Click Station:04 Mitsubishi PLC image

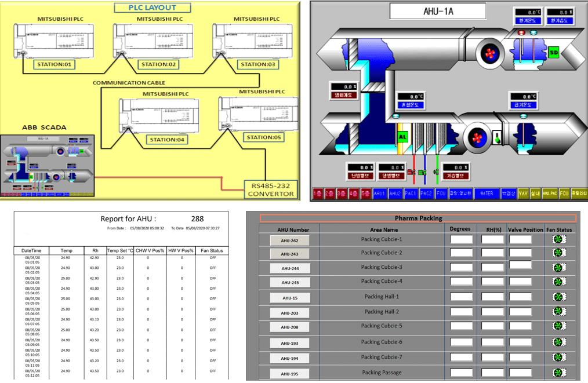click(x=159, y=115)
